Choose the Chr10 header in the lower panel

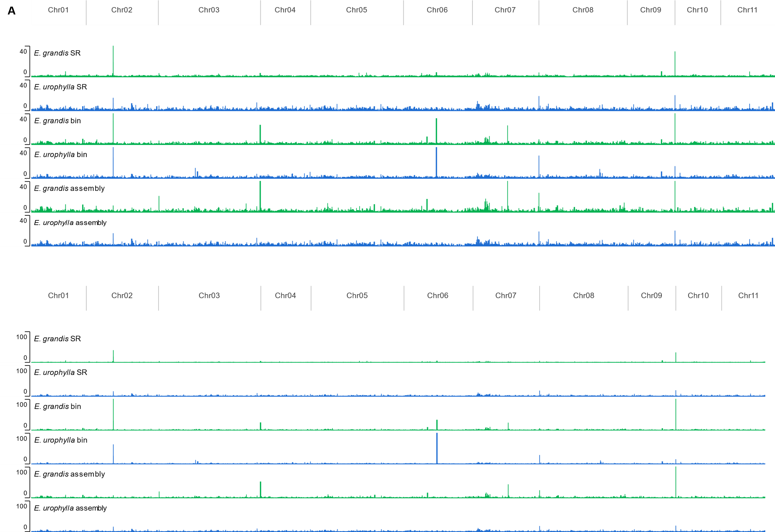pyautogui.click(x=698, y=296)
